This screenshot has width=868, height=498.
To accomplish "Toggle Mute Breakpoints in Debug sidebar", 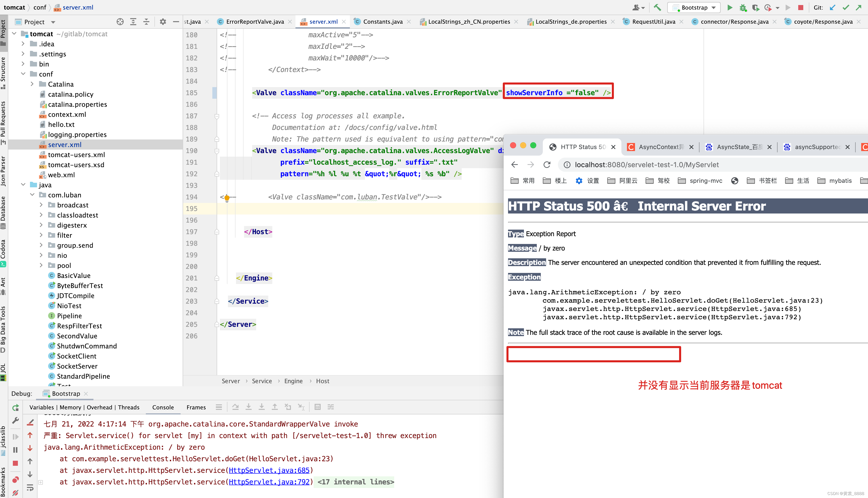I will coord(15,493).
